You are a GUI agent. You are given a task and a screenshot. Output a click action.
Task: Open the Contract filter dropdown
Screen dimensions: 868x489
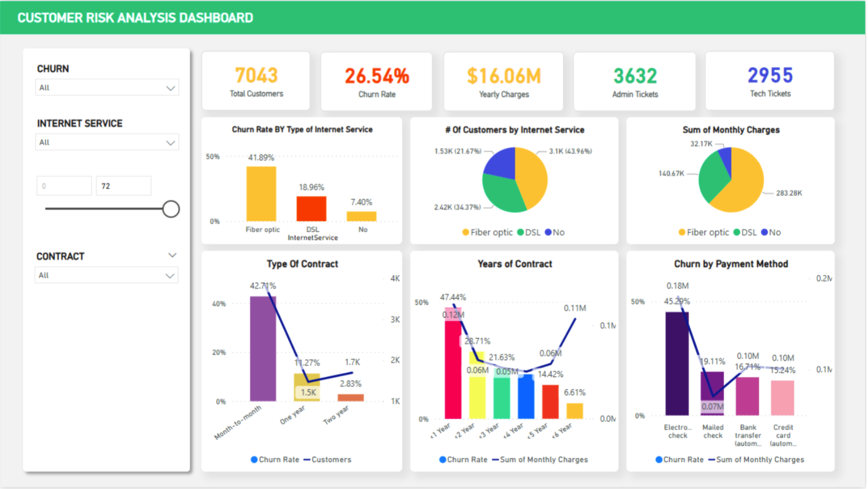tap(107, 275)
